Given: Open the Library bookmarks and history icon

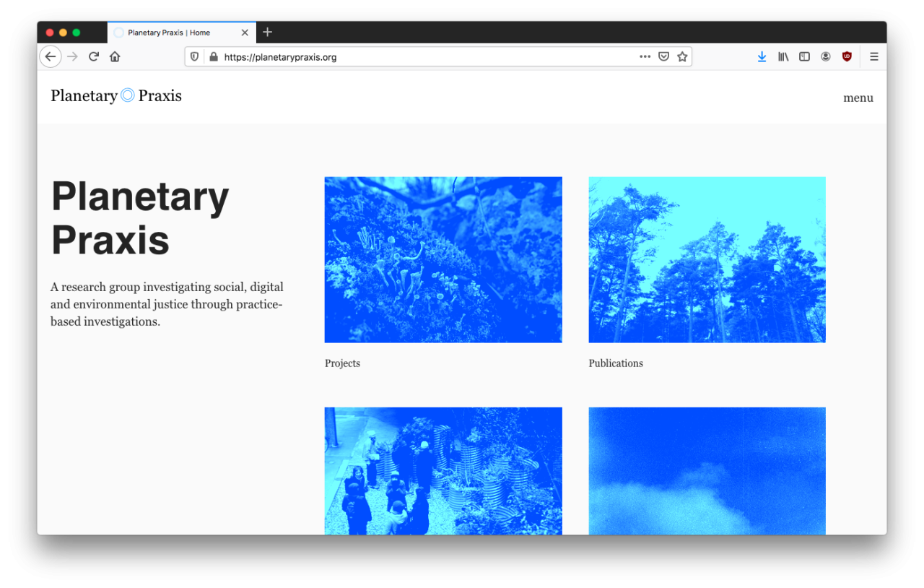Looking at the screenshot, I should tap(783, 57).
